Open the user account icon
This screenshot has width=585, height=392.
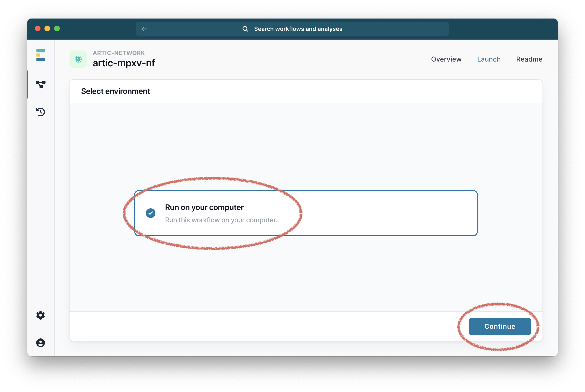[x=41, y=343]
